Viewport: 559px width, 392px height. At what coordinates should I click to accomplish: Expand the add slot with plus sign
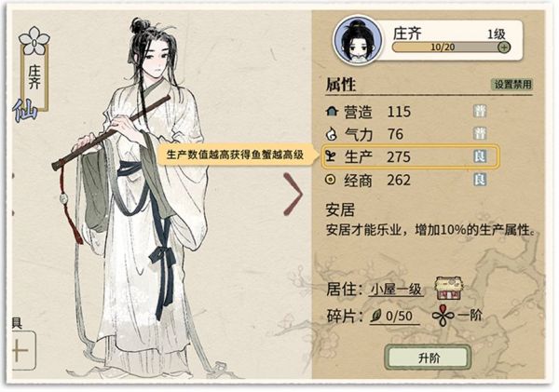21,350
